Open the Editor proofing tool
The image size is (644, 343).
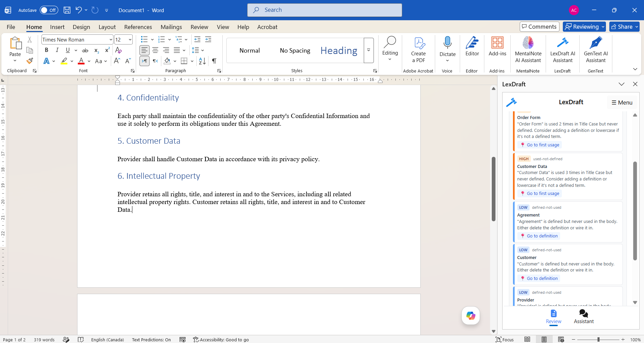(472, 47)
